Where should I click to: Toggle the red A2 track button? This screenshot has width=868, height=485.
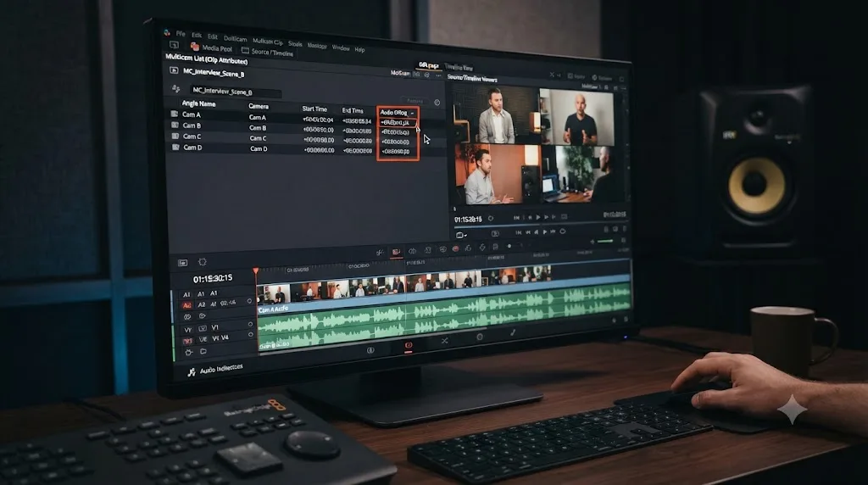(x=186, y=305)
